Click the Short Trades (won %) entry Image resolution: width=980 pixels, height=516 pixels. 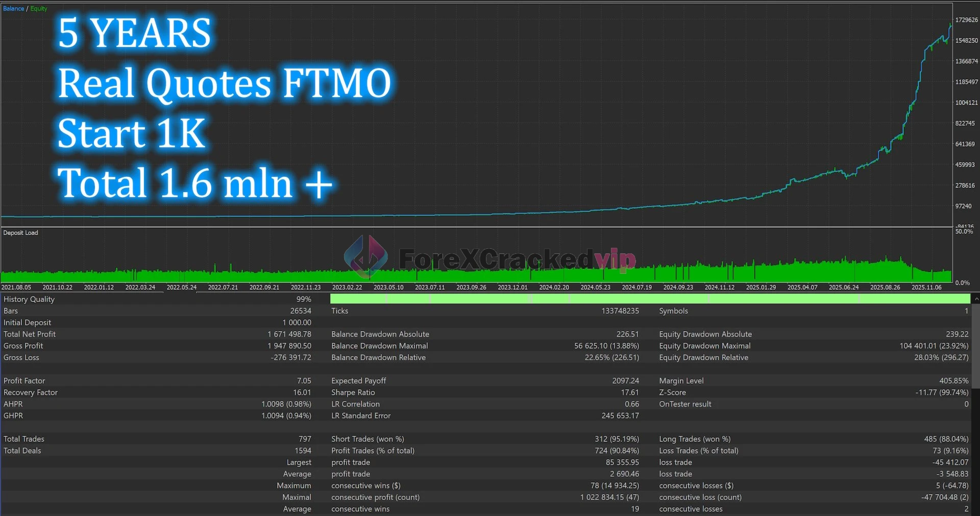pos(367,439)
